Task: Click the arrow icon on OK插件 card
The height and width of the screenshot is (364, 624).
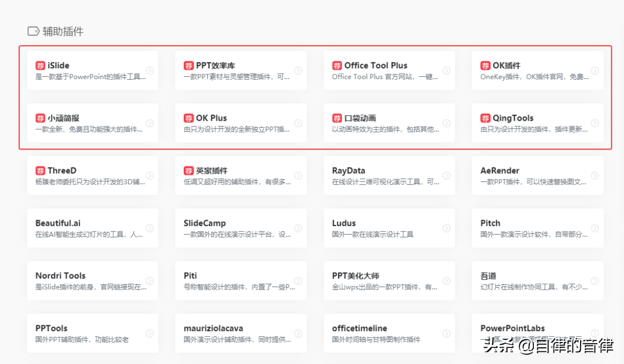Action: [595, 70]
